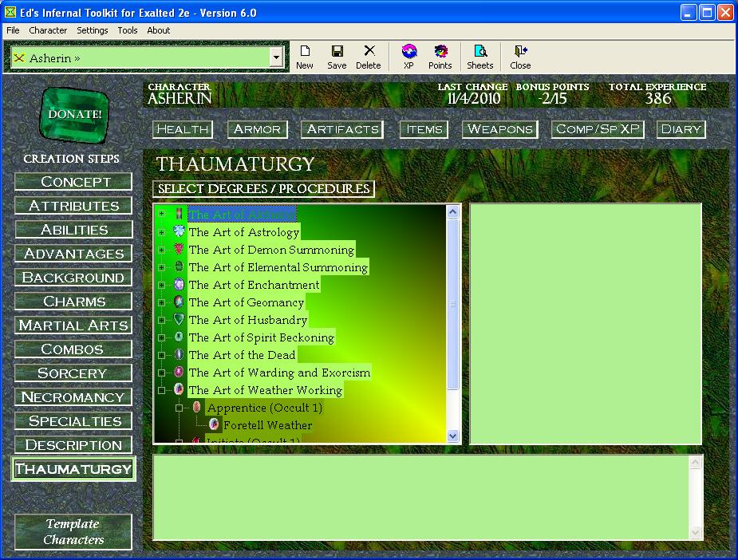The height and width of the screenshot is (560, 738).
Task: Click the Art of Enchantment gem icon
Action: [179, 284]
